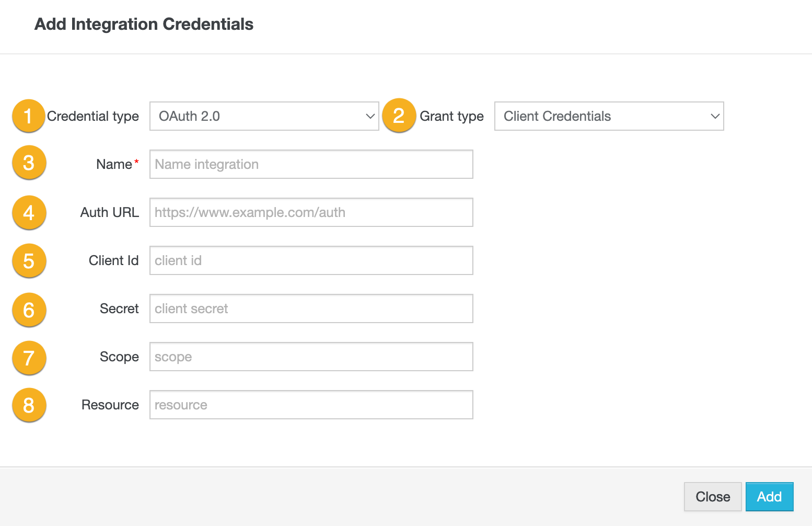Screen dimensions: 812x526
Task: Open the Credential type dropdown showing OAuth 2.0
Action: 264,116
